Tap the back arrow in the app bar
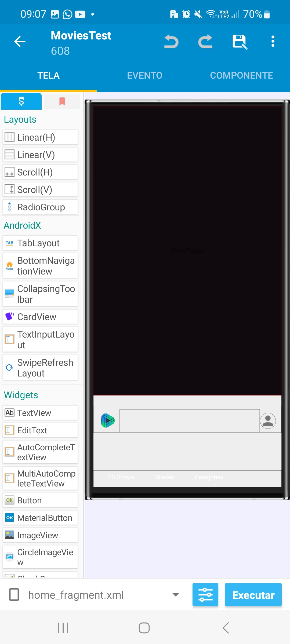This screenshot has width=290, height=644. click(20, 42)
